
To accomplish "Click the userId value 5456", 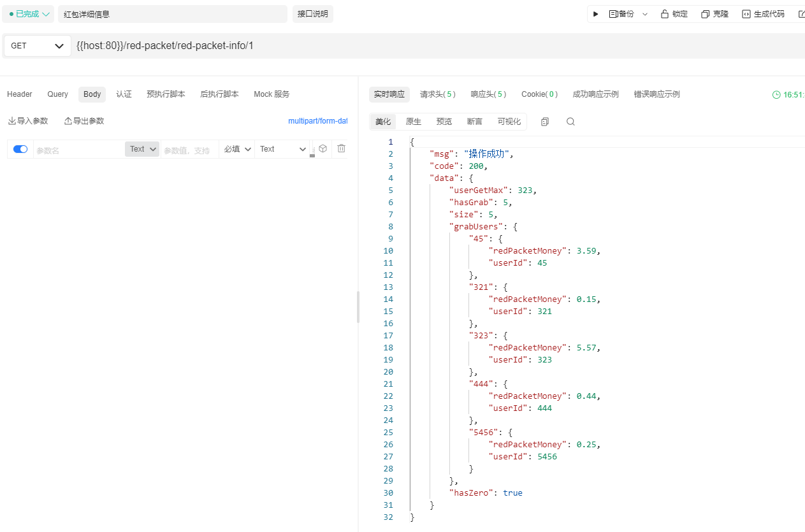I will click(x=547, y=457).
